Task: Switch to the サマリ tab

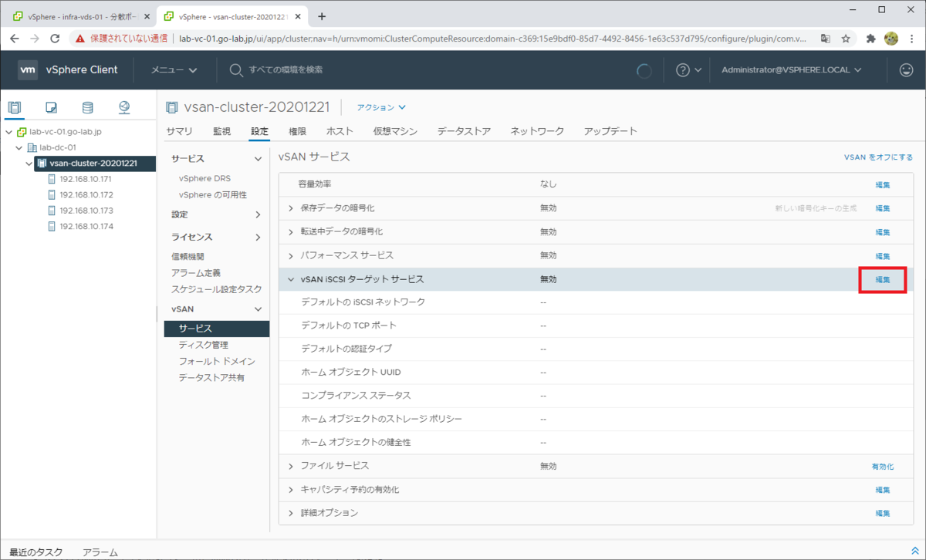Action: pos(179,131)
